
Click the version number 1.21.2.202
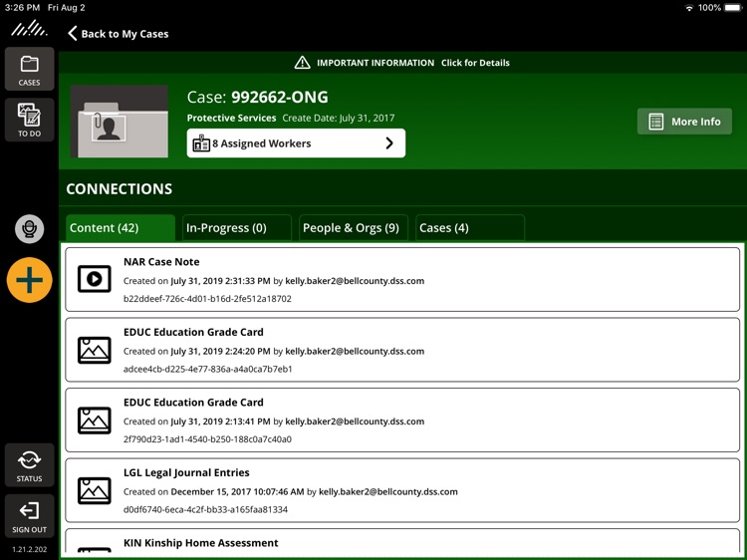30,549
